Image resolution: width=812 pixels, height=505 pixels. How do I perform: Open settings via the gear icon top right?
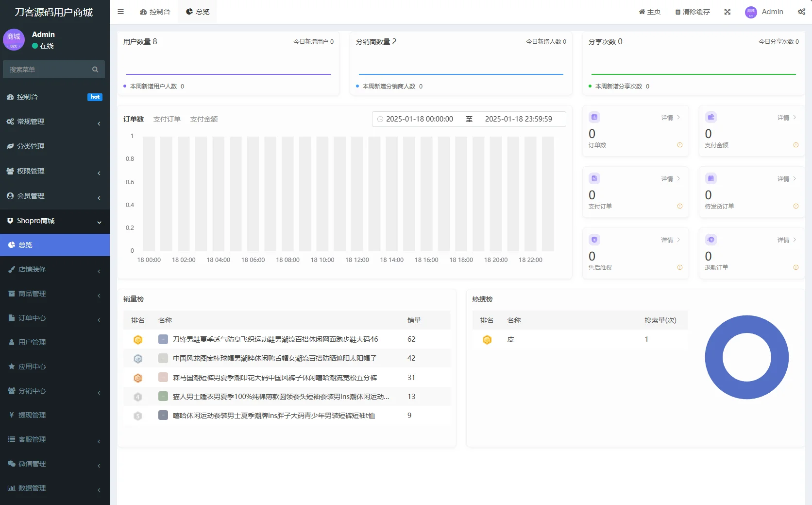pos(801,12)
